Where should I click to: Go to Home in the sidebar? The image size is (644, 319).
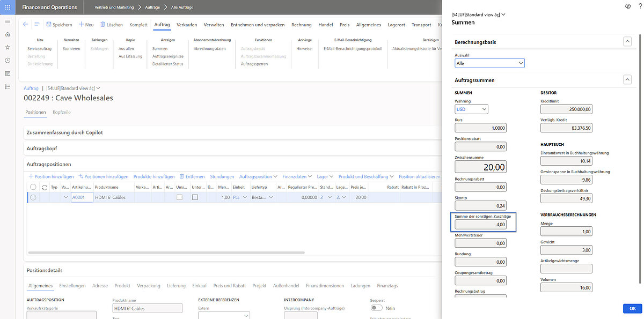(x=8, y=34)
